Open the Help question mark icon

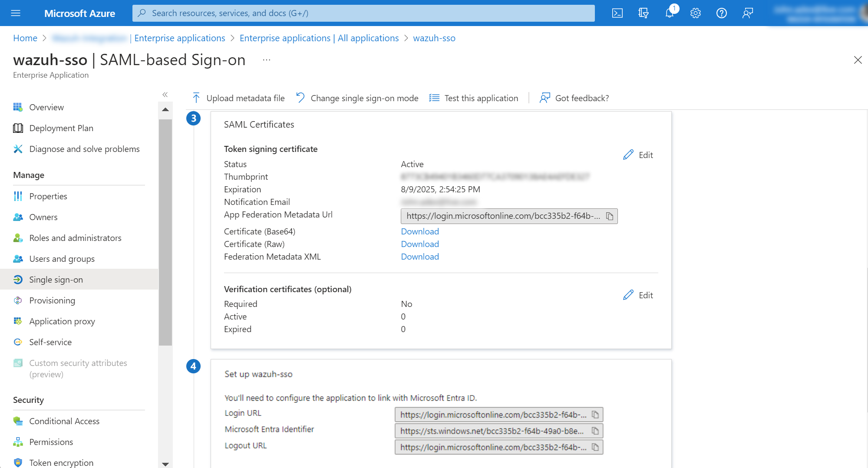point(722,13)
